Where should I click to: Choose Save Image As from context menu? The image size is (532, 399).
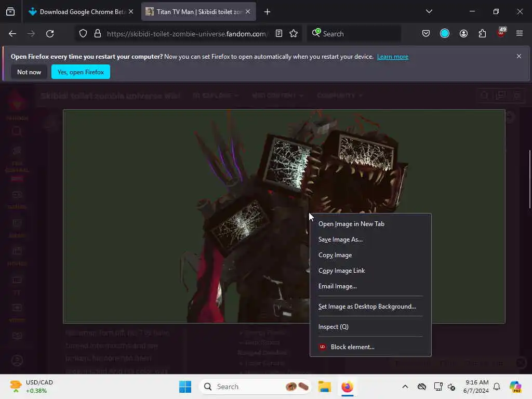click(370, 240)
